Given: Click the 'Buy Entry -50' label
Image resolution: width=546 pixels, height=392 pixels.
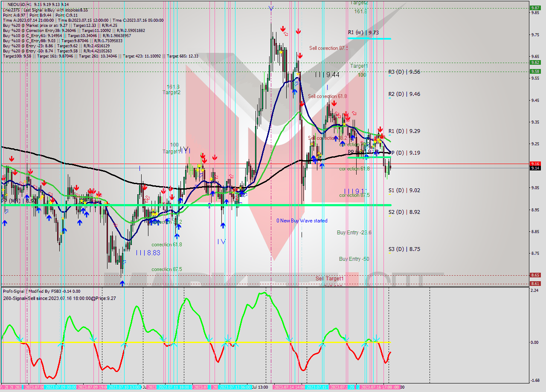Looking at the screenshot, I should (354, 259).
